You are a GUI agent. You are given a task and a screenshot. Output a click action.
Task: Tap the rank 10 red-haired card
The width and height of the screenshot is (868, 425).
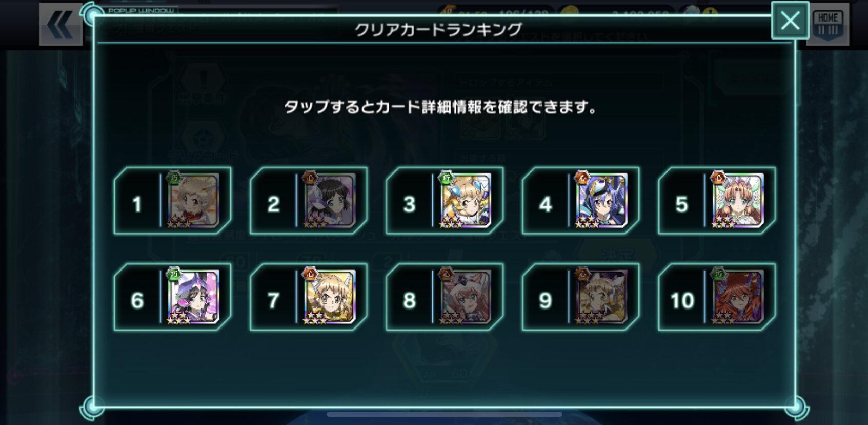pyautogui.click(x=738, y=297)
